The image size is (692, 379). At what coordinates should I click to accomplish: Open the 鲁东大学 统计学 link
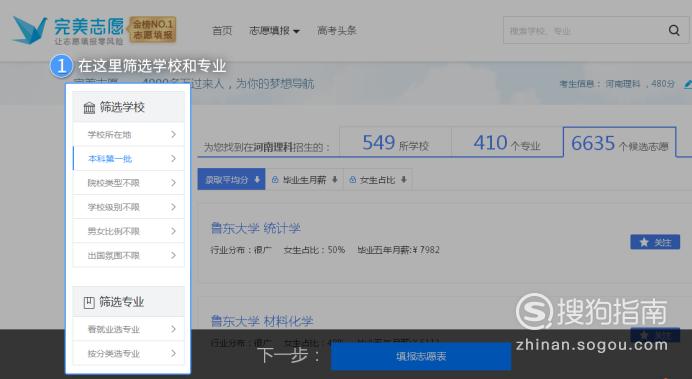(256, 228)
